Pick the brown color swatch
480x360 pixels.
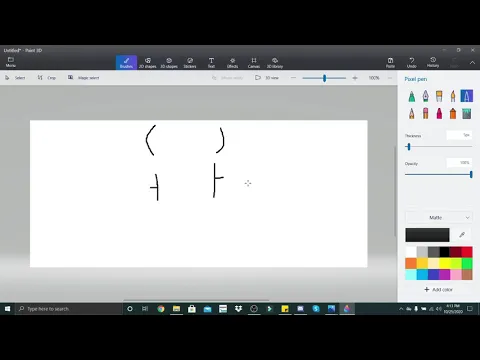467,274
